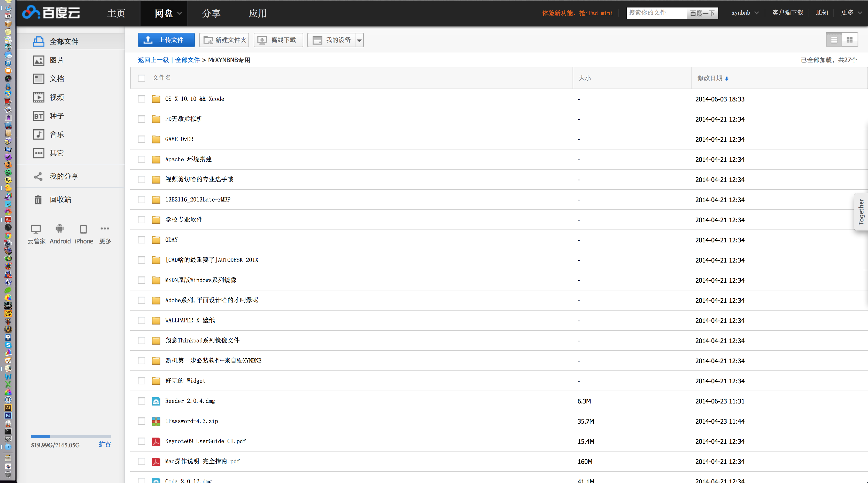Switch to grid thumbnail view icon
This screenshot has width=868, height=483.
point(849,40)
